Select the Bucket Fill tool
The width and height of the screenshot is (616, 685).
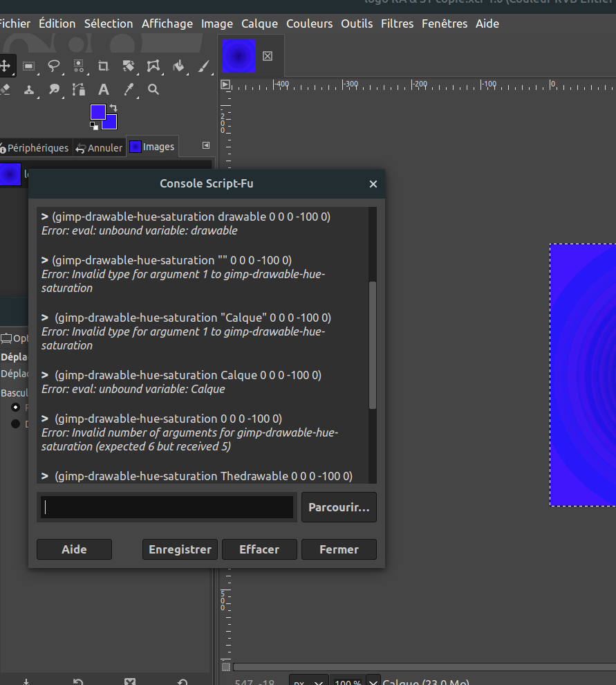coord(178,66)
